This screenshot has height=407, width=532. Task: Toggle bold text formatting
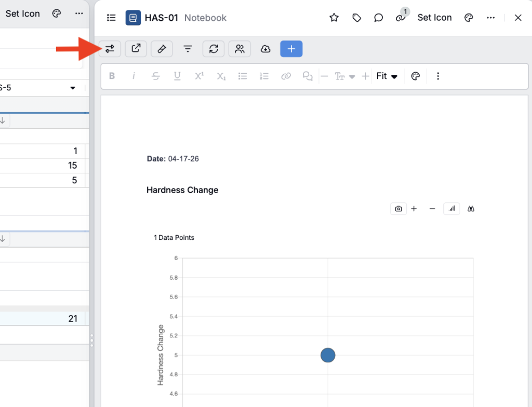coord(112,76)
